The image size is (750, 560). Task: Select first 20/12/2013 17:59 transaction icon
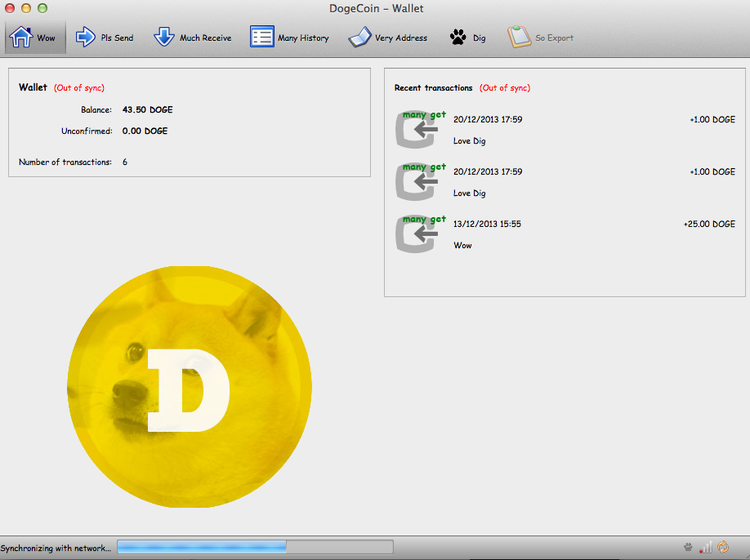click(418, 130)
